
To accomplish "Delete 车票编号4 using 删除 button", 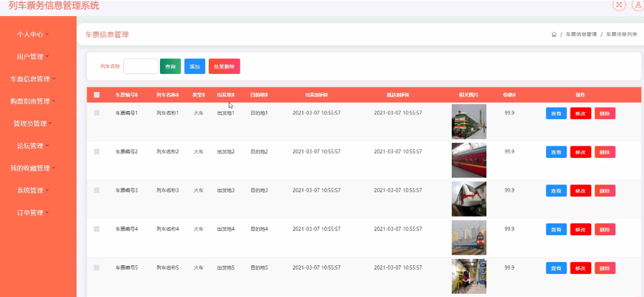I will [605, 229].
